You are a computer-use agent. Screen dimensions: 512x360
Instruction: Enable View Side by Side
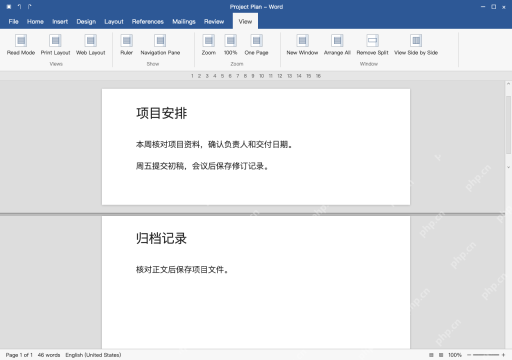(416, 45)
